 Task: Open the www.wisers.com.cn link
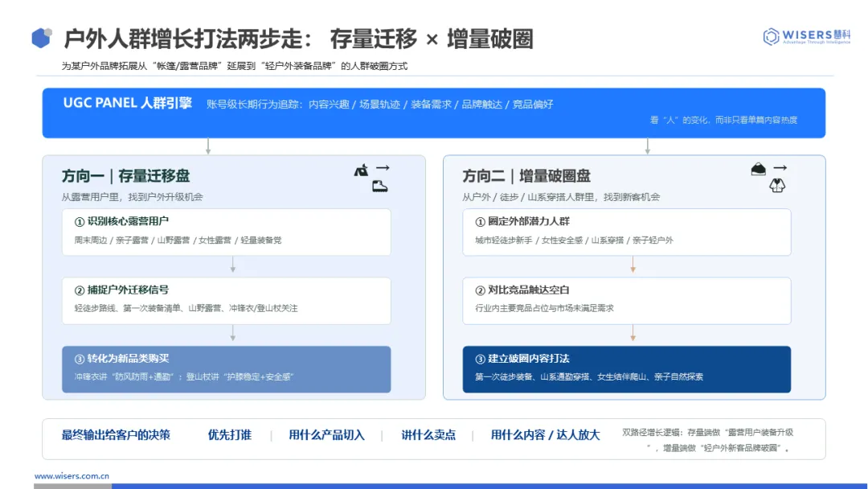tap(72, 475)
